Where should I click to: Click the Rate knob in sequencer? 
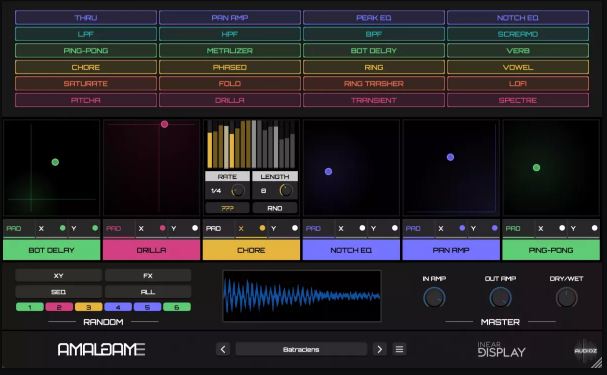238,190
